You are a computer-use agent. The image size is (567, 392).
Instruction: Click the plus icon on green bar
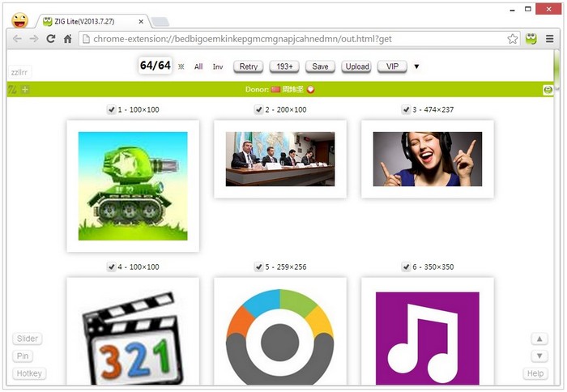(x=25, y=89)
